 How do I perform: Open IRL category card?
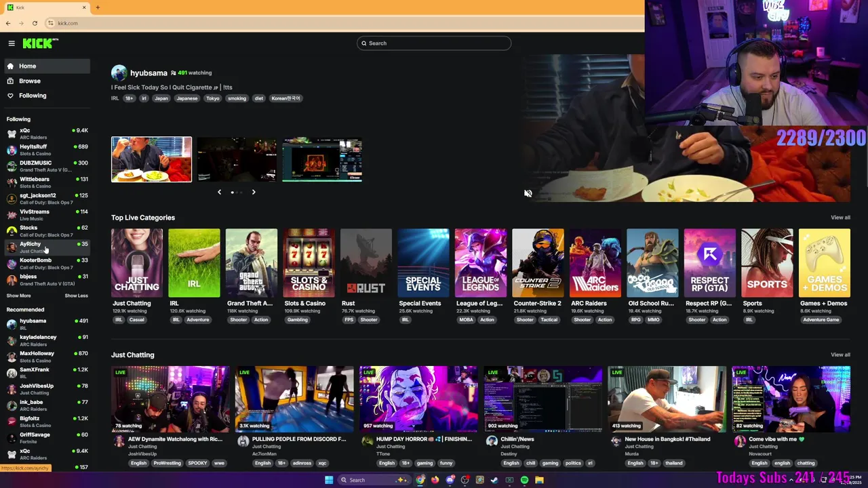coord(194,263)
